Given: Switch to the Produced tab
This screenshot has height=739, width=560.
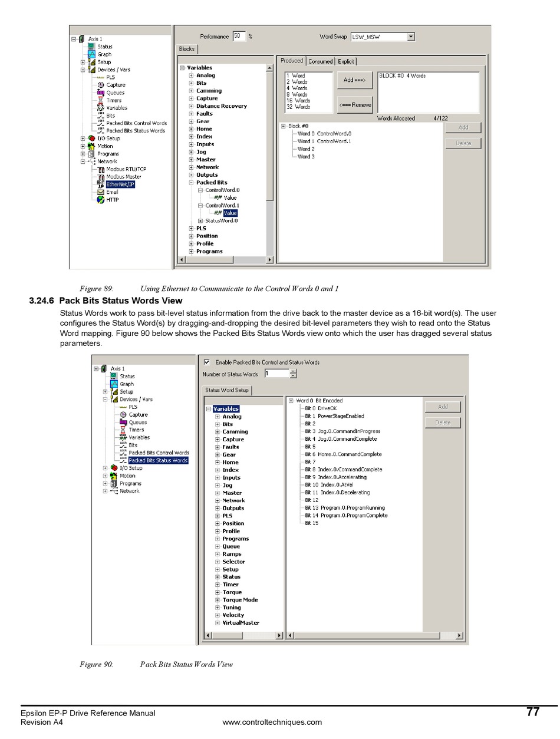Looking at the screenshot, I should click(x=292, y=61).
